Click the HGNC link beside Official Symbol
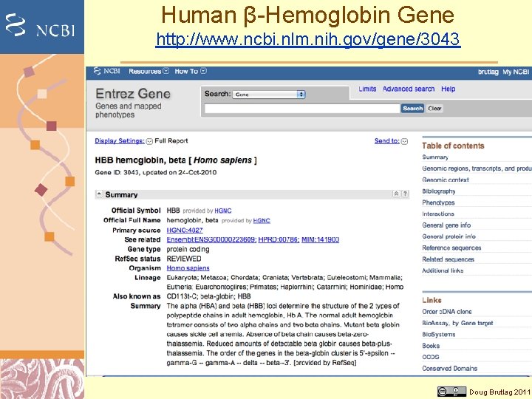This screenshot has width=532, height=399. [x=223, y=211]
